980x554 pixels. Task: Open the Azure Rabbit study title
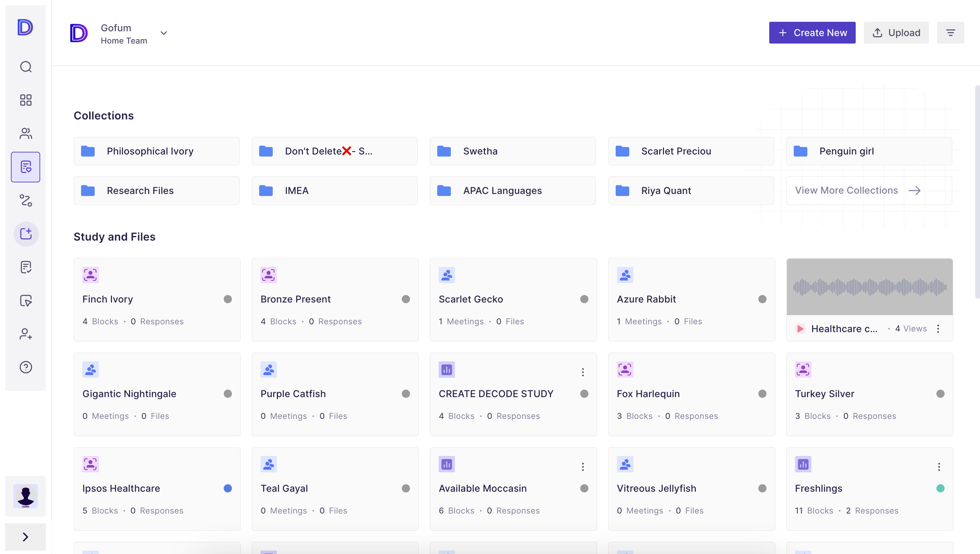tap(647, 299)
